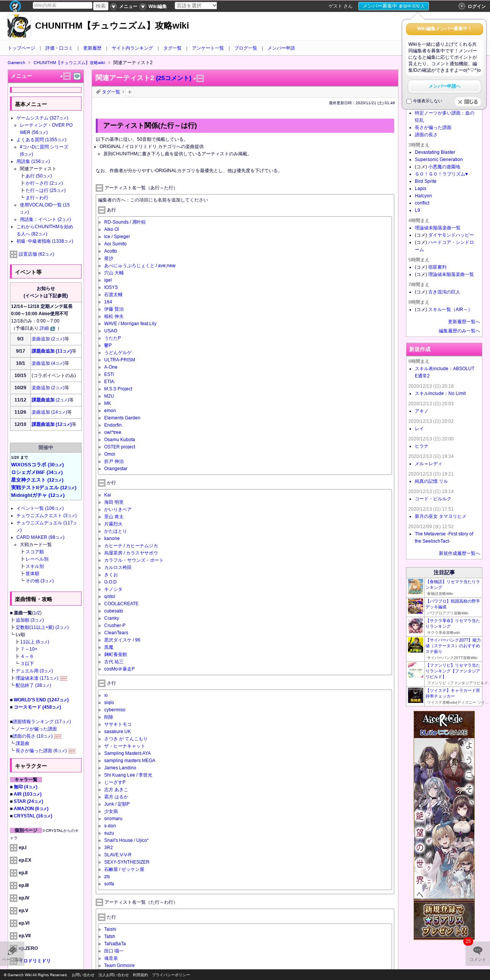Image resolution: width=490 pixels, height=980 pixels.
Task: Open パワプロ 戦国高校 article thumbnail
Action: pyautogui.click(x=416, y=606)
